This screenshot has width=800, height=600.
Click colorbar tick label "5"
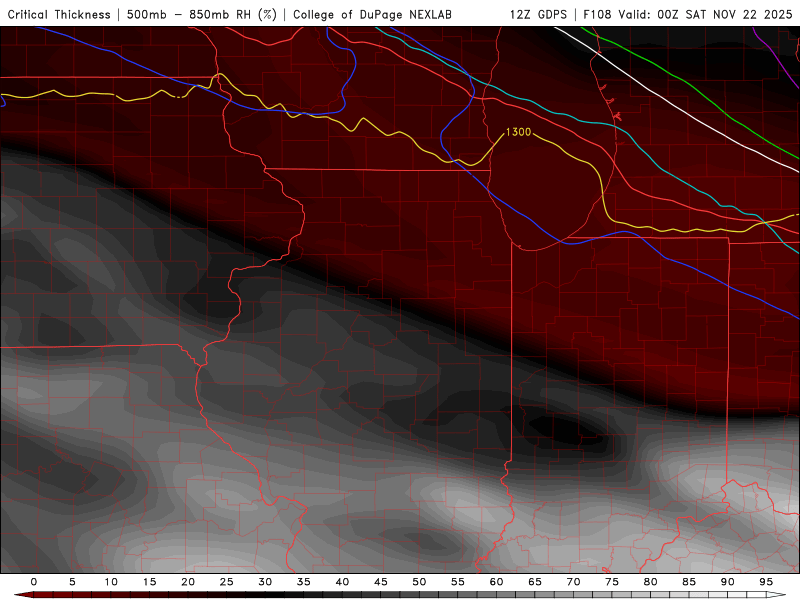click(x=72, y=582)
